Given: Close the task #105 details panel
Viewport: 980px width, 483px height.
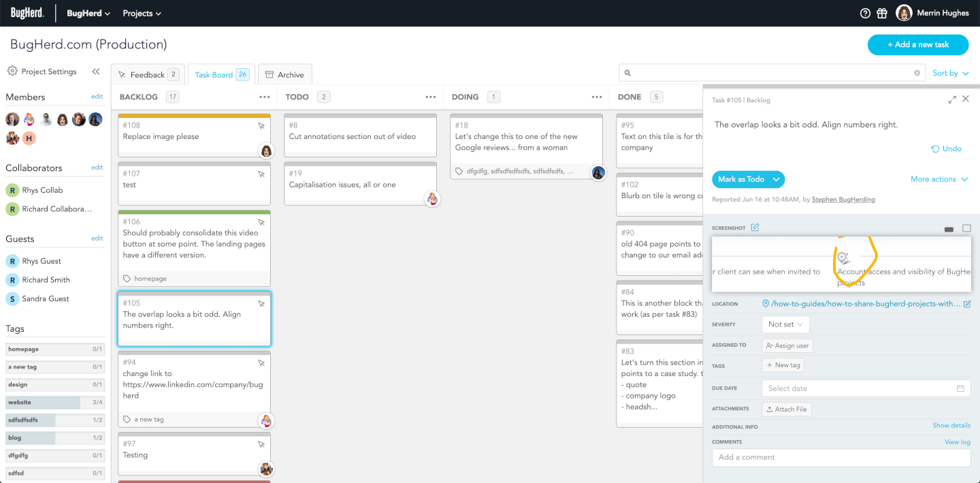Looking at the screenshot, I should [966, 99].
